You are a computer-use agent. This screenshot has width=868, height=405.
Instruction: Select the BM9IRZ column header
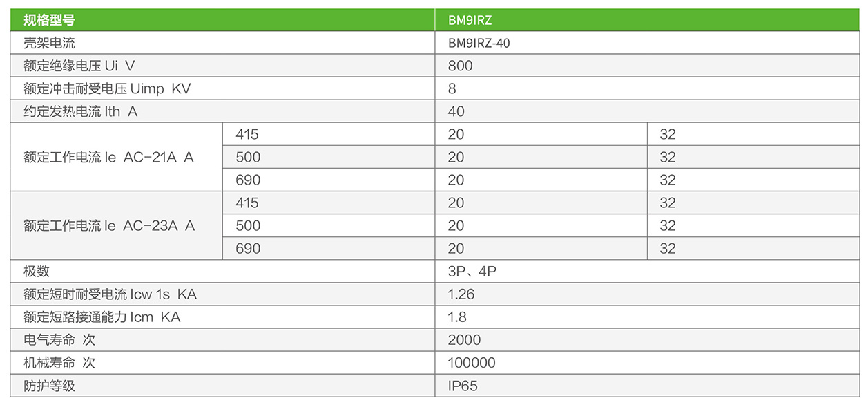click(x=470, y=20)
